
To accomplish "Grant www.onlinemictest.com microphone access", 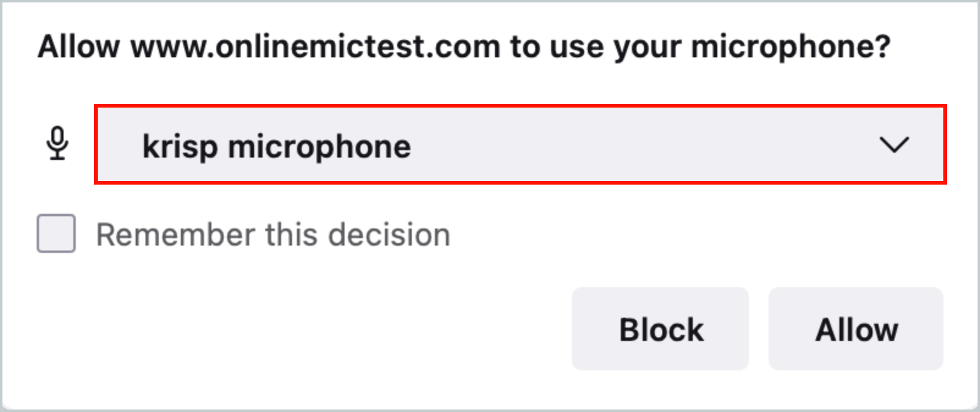I will click(857, 329).
